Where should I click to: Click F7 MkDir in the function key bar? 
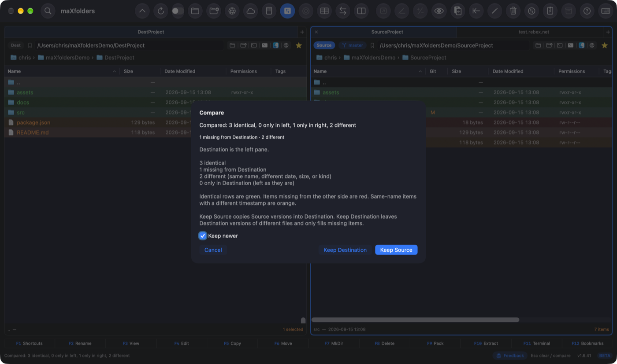333,343
